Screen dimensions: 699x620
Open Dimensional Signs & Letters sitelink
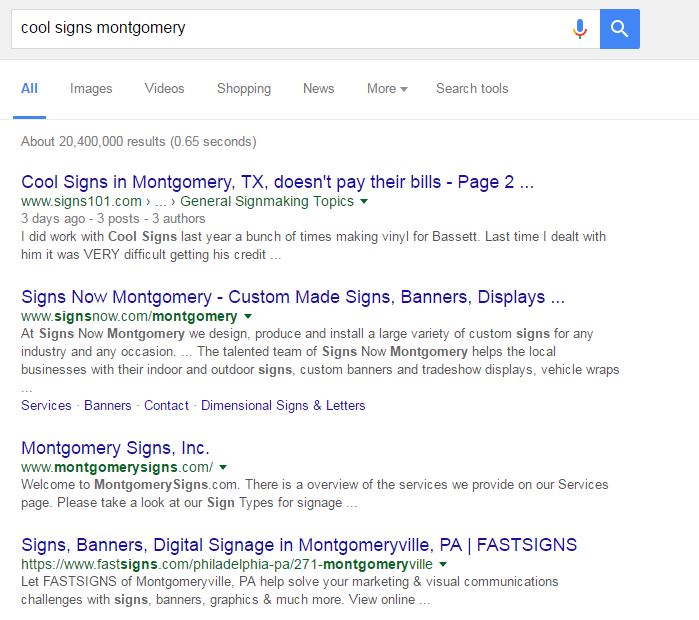pos(283,406)
